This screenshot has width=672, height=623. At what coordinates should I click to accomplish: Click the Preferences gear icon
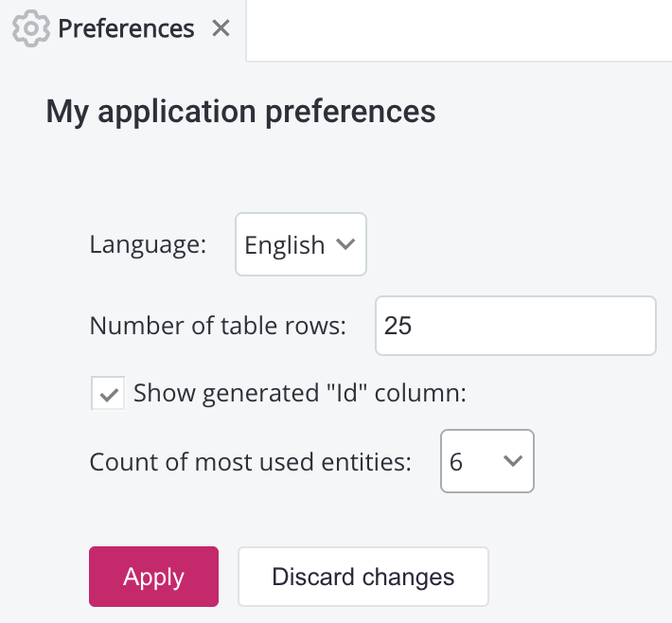coord(30,29)
